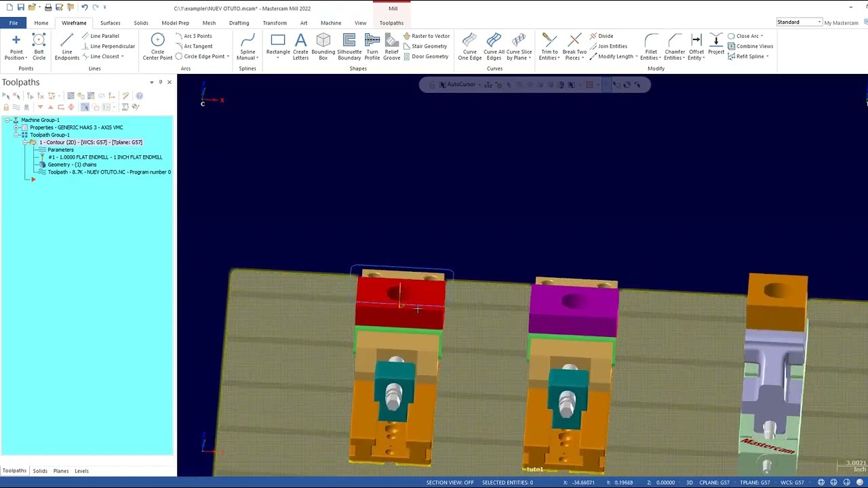Screen dimensions: 868x488
Task: Open Parameters of the contour operation
Action: 60,150
